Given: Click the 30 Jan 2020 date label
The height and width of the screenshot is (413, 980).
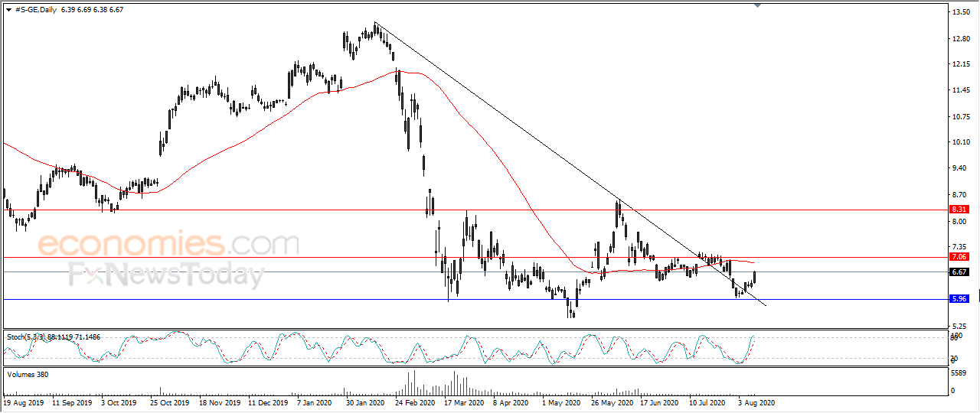Looking at the screenshot, I should coord(365,402).
